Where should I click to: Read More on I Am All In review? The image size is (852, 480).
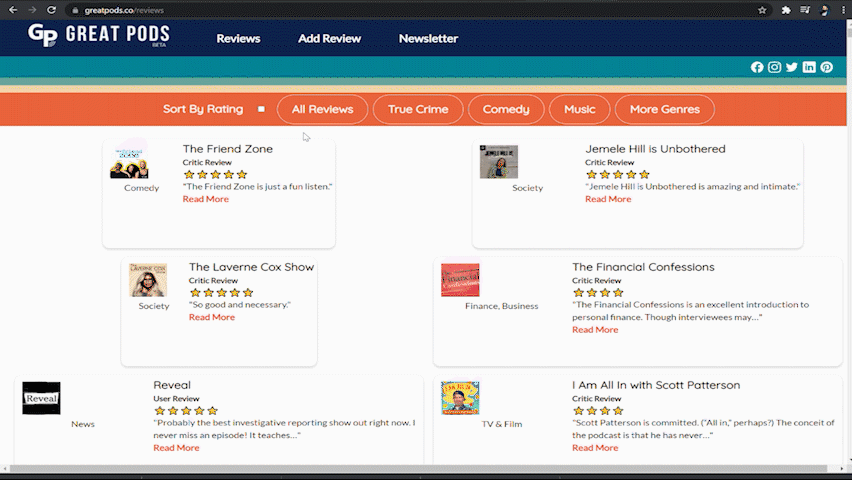point(595,447)
